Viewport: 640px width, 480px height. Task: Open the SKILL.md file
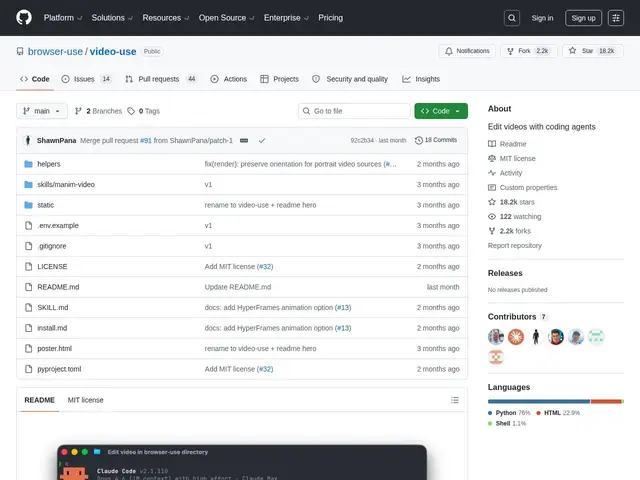coord(53,307)
